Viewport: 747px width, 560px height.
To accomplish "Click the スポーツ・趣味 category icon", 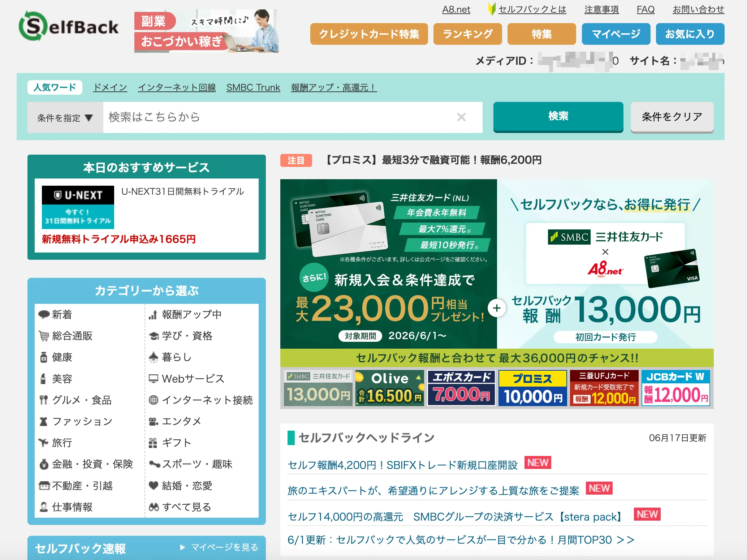I will pos(154,464).
